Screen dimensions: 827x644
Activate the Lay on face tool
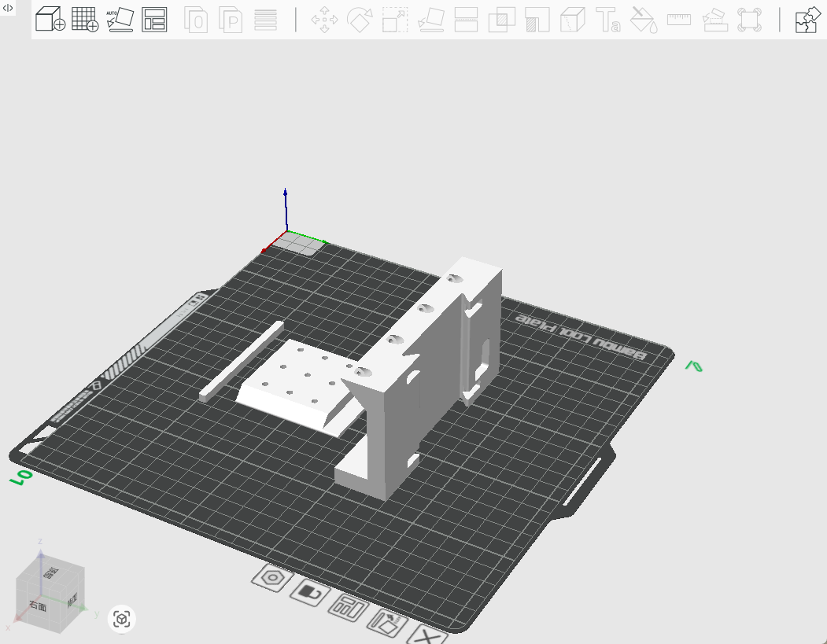pyautogui.click(x=431, y=20)
